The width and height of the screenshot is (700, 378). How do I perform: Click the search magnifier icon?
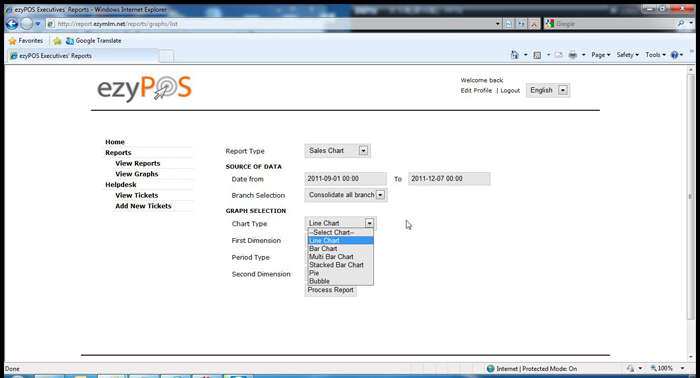click(681, 23)
